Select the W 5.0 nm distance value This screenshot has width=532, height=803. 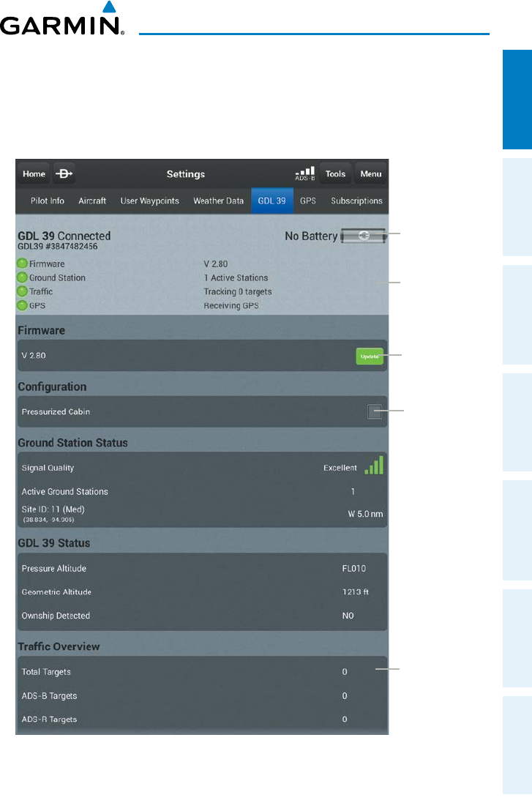(366, 514)
